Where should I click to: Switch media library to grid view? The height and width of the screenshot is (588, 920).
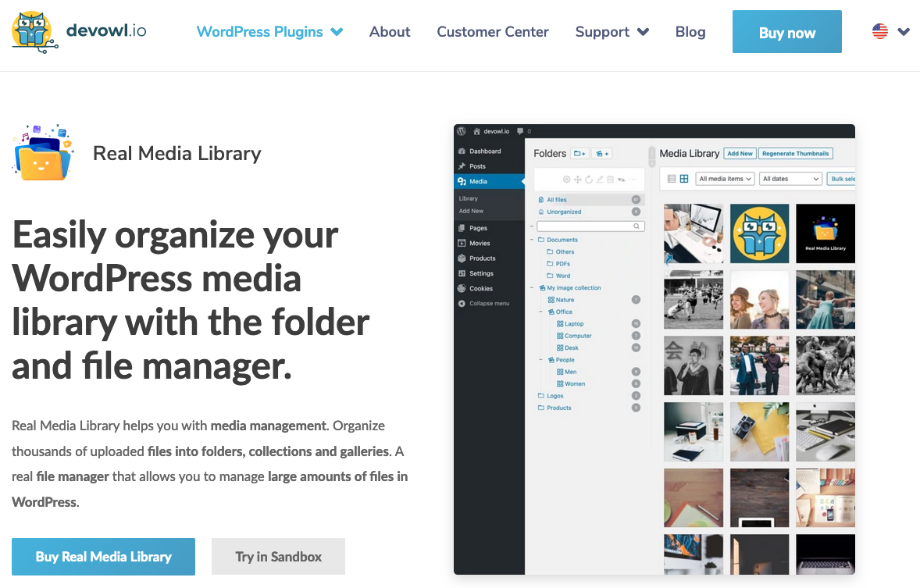[x=684, y=179]
